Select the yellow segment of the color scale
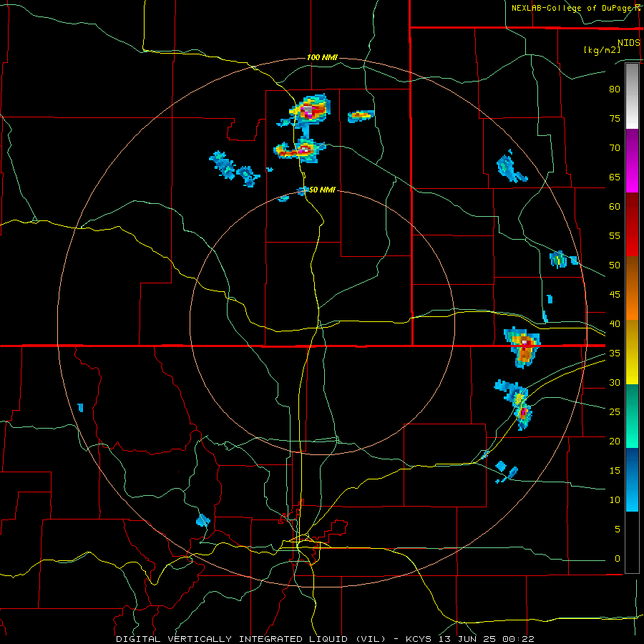The image size is (644, 644). point(632,352)
